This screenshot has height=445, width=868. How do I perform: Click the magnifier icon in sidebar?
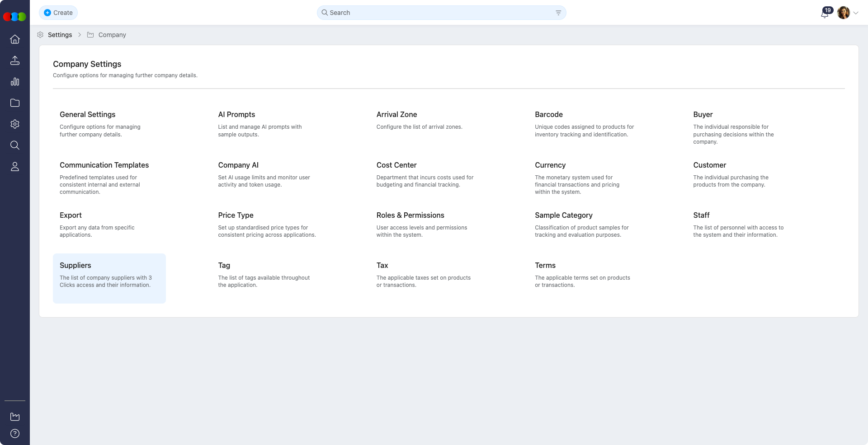tap(15, 145)
